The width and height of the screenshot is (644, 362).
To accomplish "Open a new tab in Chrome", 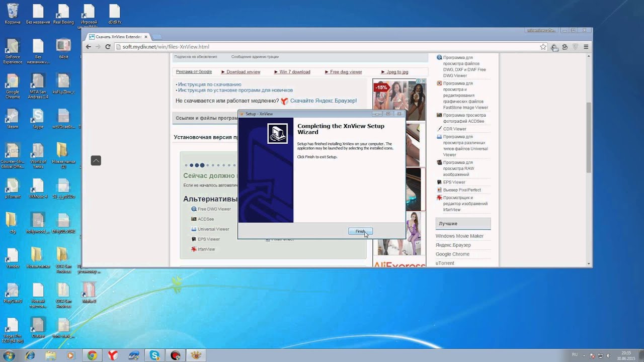I will tap(157, 37).
